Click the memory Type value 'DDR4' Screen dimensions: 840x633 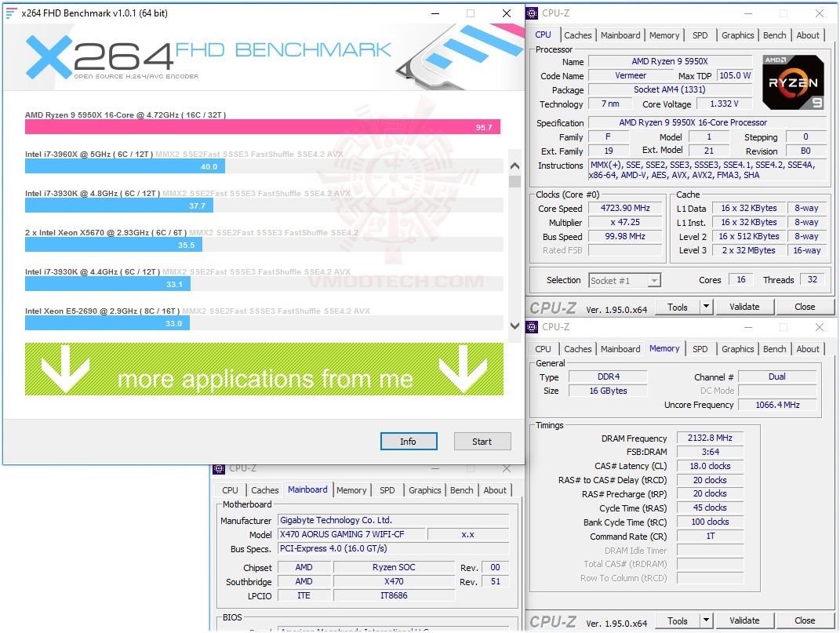(x=608, y=377)
